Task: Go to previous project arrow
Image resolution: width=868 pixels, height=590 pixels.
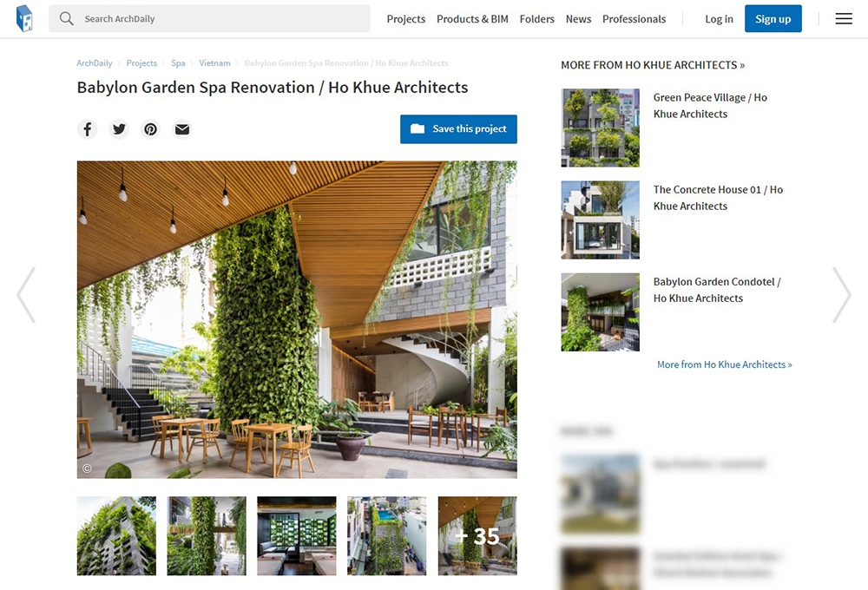Action: pos(26,295)
